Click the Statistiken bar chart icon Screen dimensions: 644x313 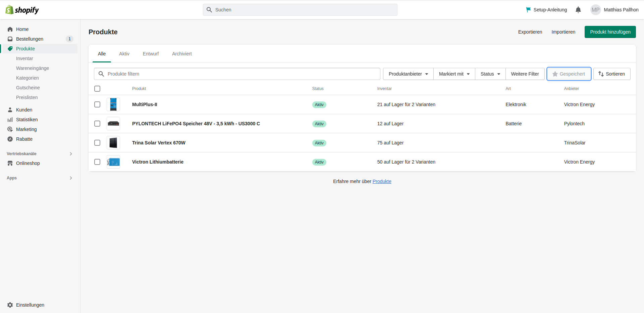coord(10,120)
